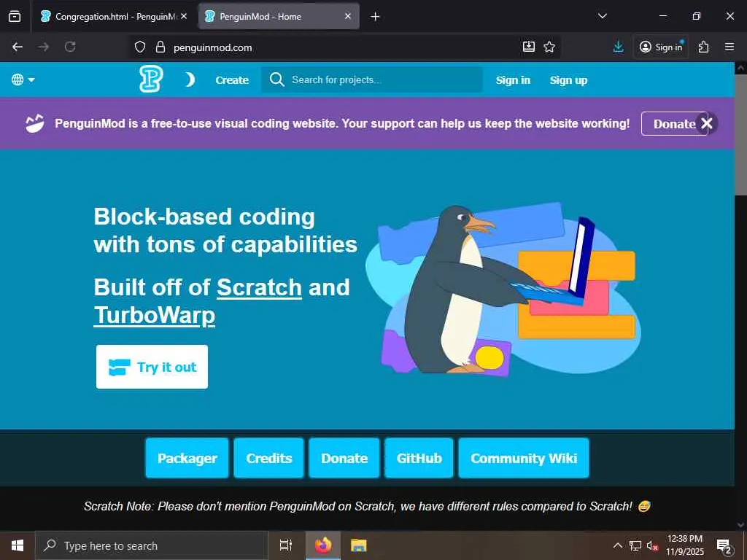Open the notification center icon
This screenshot has width=747, height=560.
point(724,546)
